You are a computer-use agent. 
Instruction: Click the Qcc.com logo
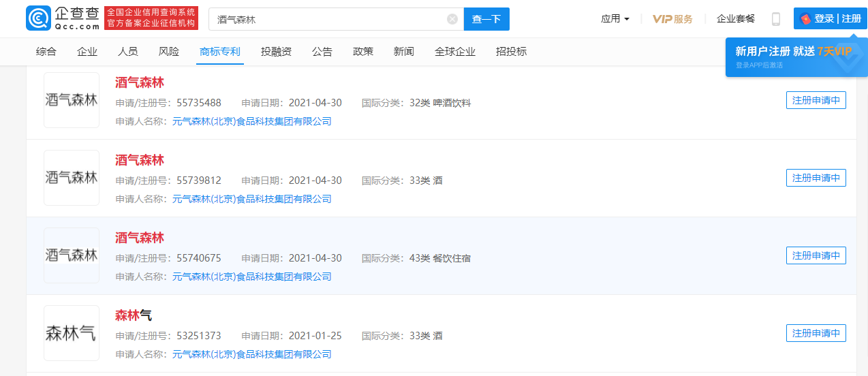point(63,18)
